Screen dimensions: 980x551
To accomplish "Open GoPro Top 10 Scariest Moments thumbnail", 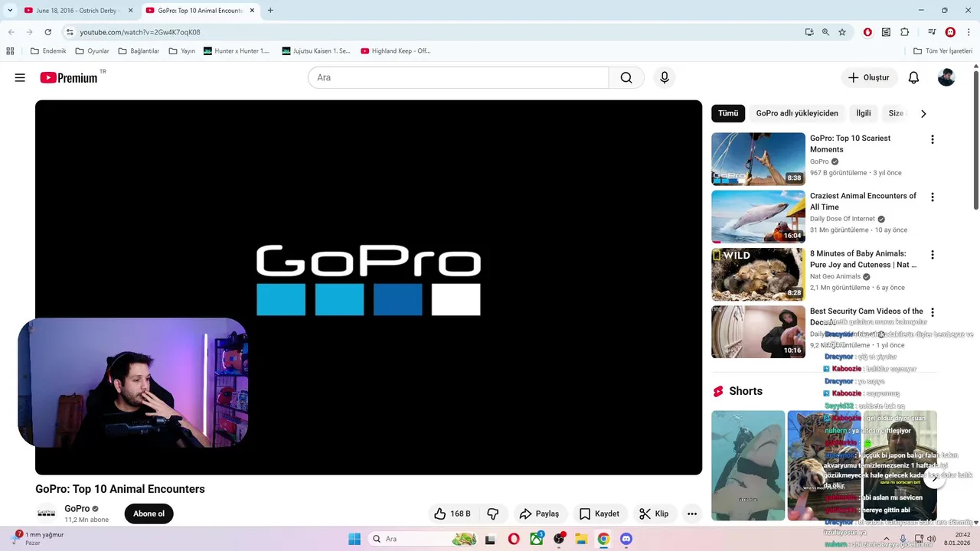I will [x=758, y=159].
